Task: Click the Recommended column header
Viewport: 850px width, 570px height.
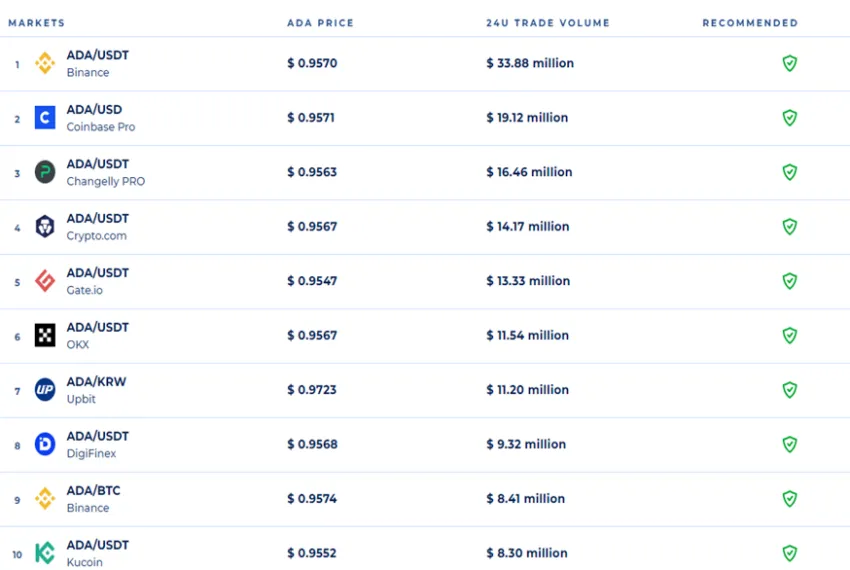Action: (750, 23)
